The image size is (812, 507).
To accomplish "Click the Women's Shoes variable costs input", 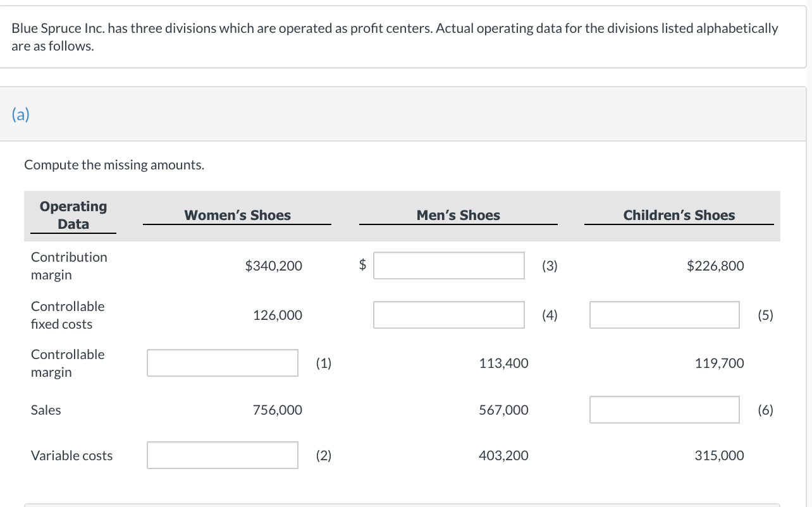I will pos(223,455).
